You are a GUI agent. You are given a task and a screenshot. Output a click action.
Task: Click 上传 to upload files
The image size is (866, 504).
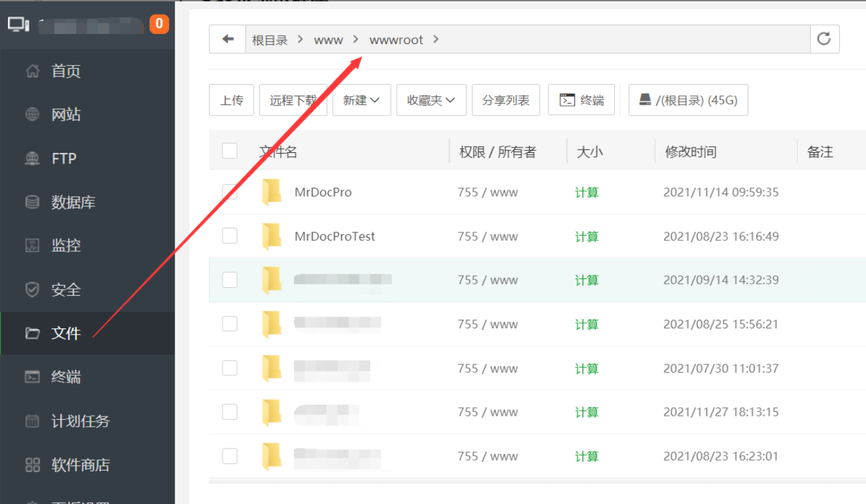pos(231,99)
